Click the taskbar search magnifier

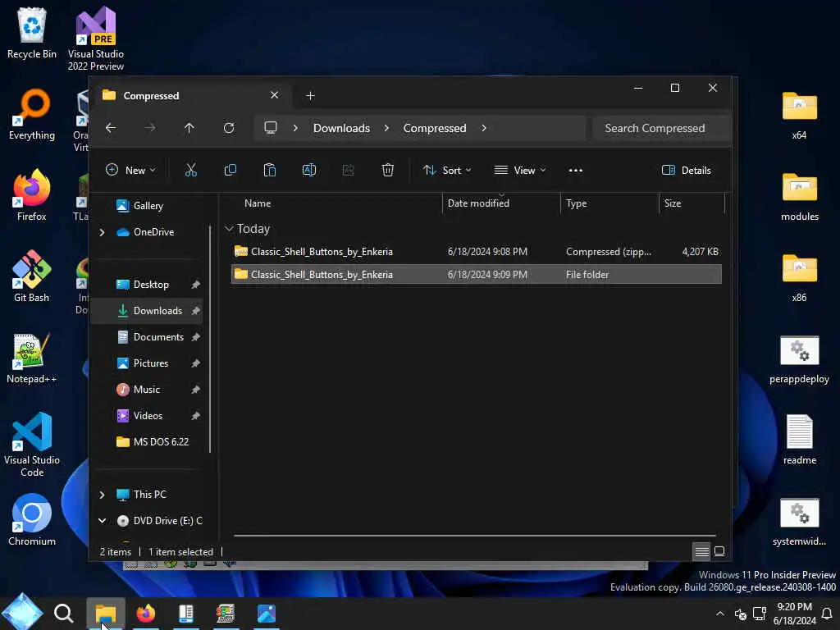click(64, 614)
